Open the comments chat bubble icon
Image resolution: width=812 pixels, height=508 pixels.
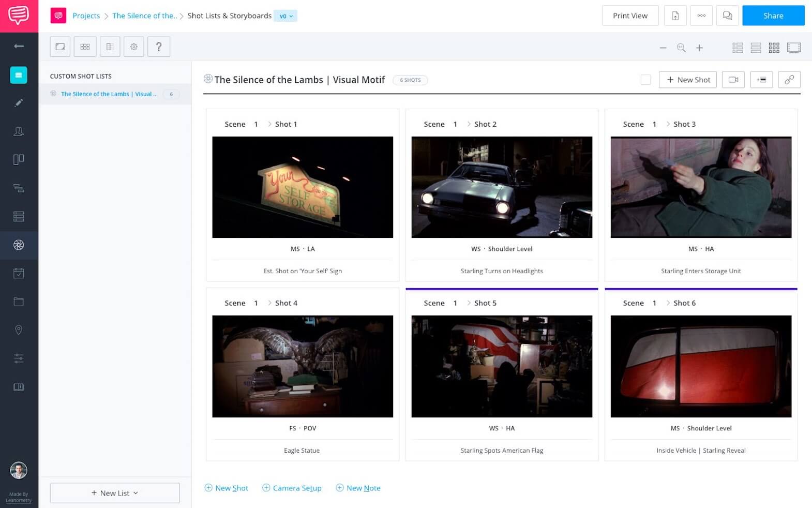click(x=727, y=16)
